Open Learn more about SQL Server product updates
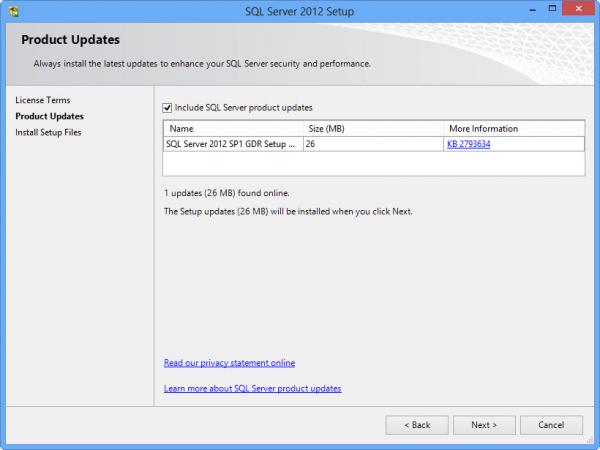600x450 pixels. click(253, 388)
